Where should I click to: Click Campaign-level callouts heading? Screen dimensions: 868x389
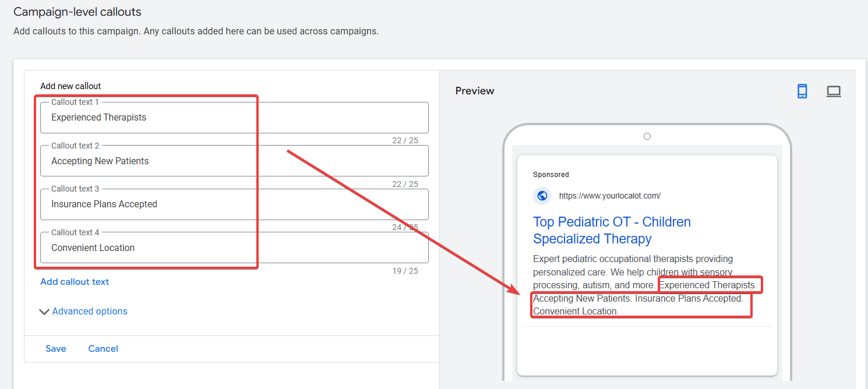(x=77, y=12)
